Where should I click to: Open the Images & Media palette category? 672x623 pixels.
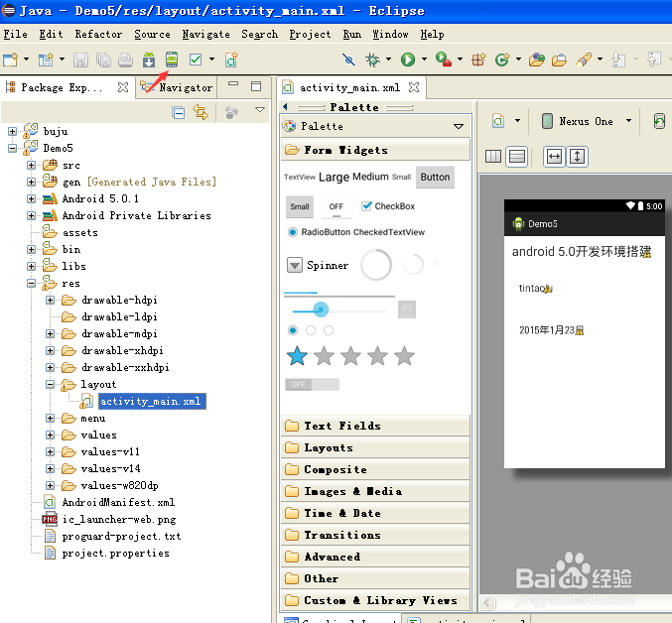pos(375,491)
